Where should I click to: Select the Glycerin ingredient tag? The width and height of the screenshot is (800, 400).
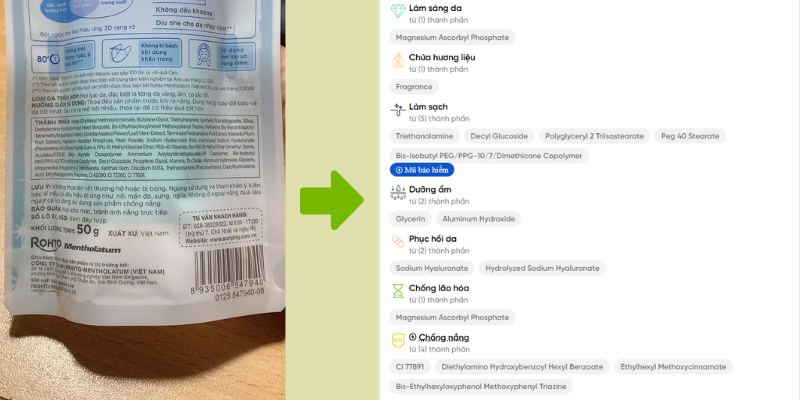pyautogui.click(x=410, y=219)
